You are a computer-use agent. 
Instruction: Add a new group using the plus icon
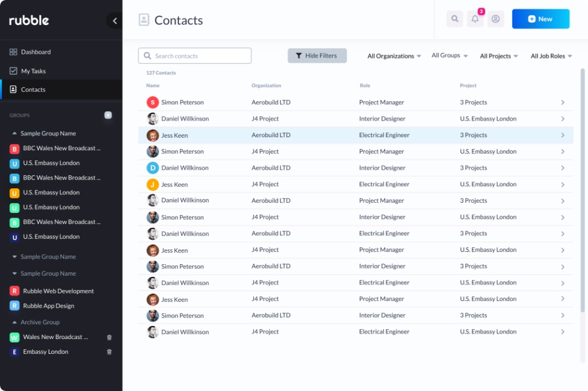(108, 115)
